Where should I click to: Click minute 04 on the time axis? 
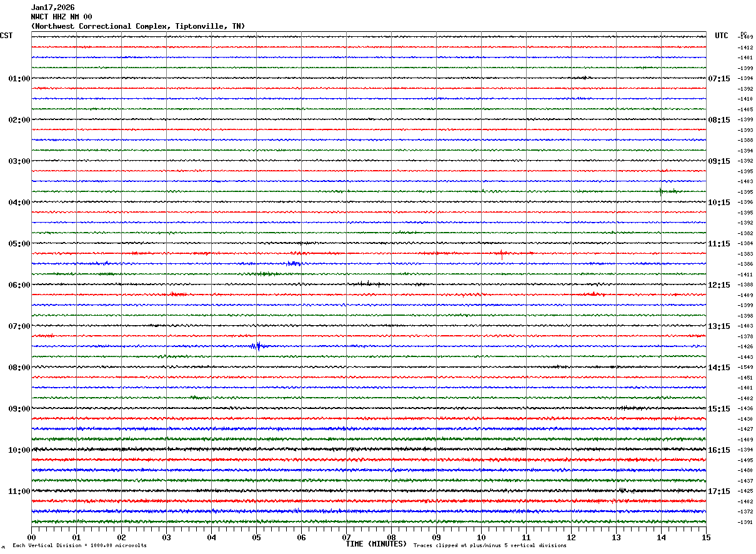(x=211, y=537)
